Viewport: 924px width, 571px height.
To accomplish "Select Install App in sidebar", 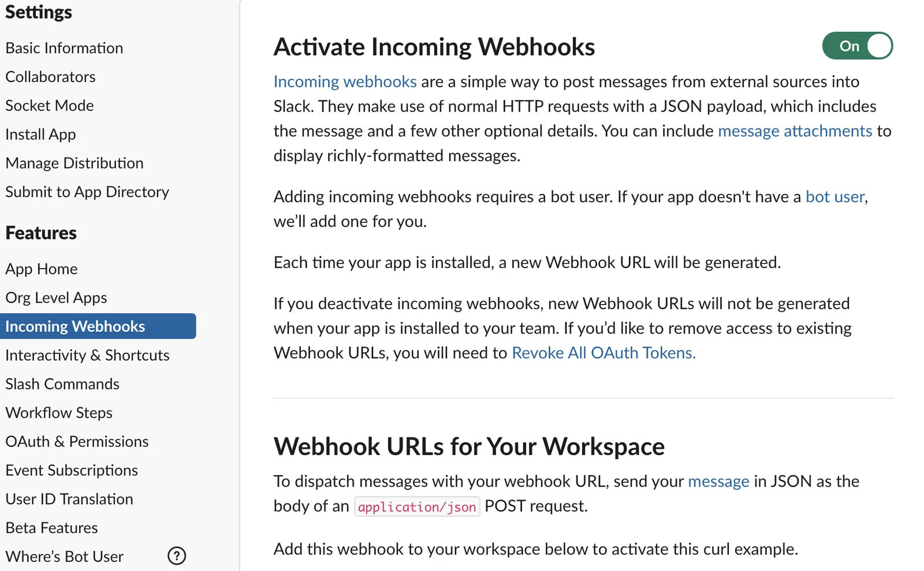I will [40, 135].
